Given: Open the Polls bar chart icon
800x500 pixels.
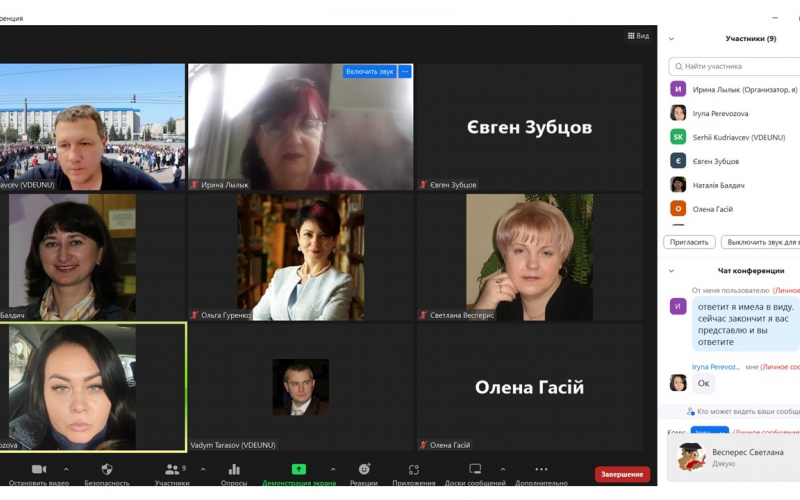Looking at the screenshot, I should pos(234,469).
